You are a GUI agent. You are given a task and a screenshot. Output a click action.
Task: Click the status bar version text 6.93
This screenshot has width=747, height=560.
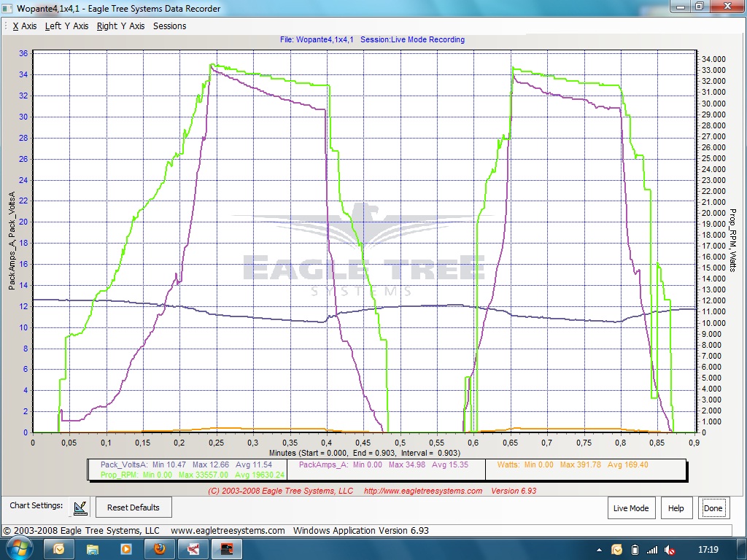(x=361, y=531)
